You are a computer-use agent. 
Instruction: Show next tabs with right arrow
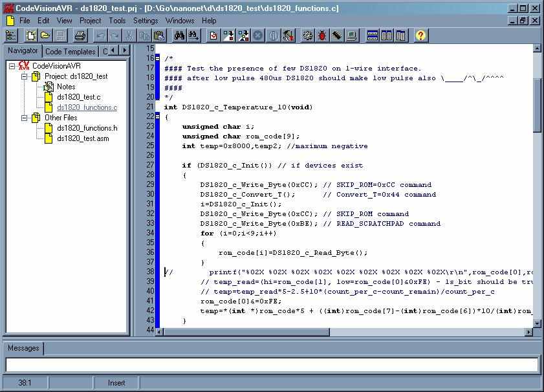coord(125,50)
